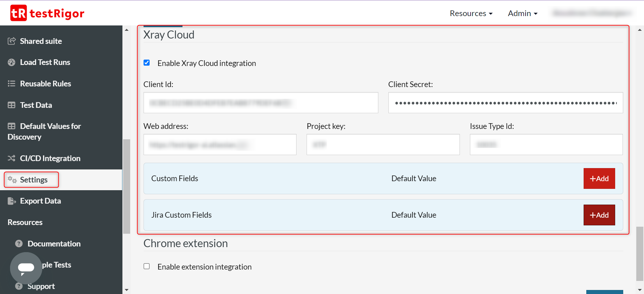Click the Test Data table icon
Screen dimensions: 644x294
pos(12,105)
